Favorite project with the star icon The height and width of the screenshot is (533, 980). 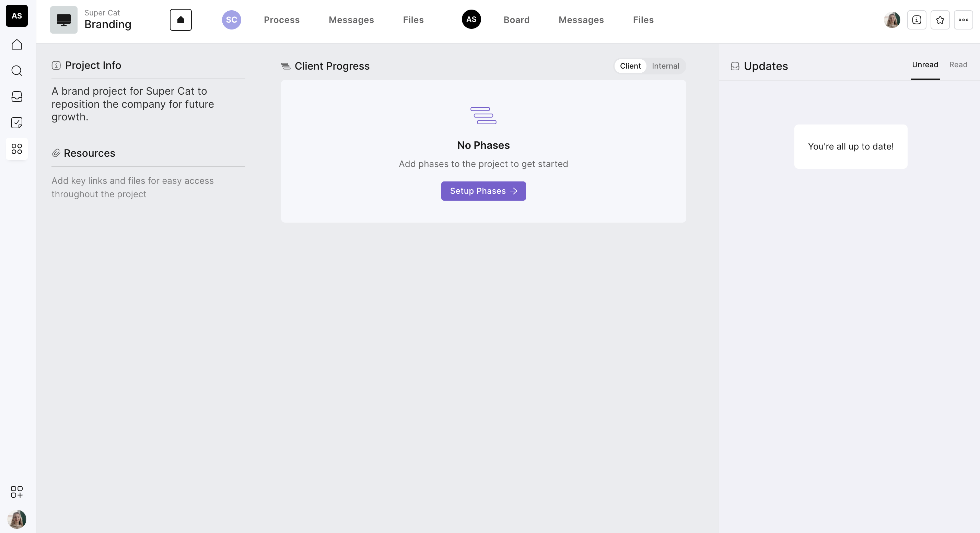click(940, 20)
